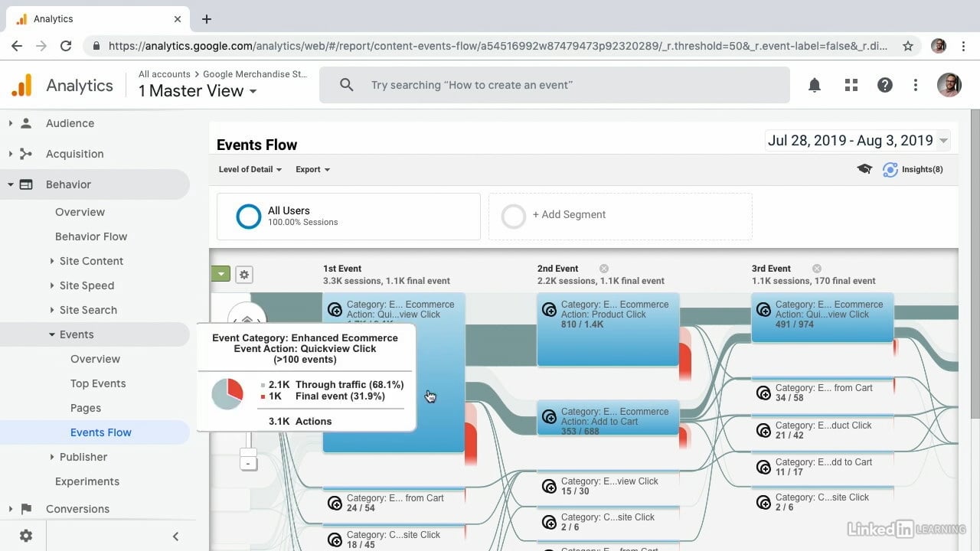980x551 pixels.
Task: Open Experiments in the sidebar
Action: tap(87, 481)
